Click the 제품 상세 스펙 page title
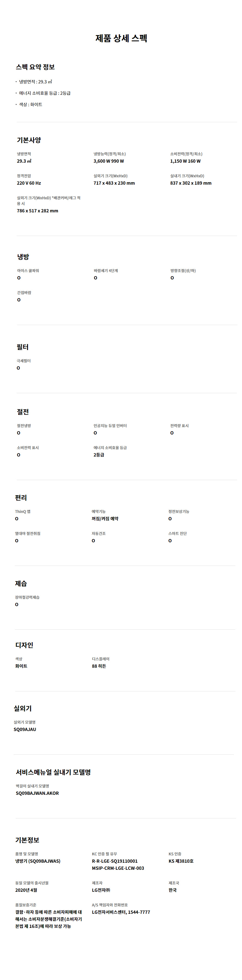Image resolution: width=242 pixels, height=980 pixels. click(x=121, y=39)
